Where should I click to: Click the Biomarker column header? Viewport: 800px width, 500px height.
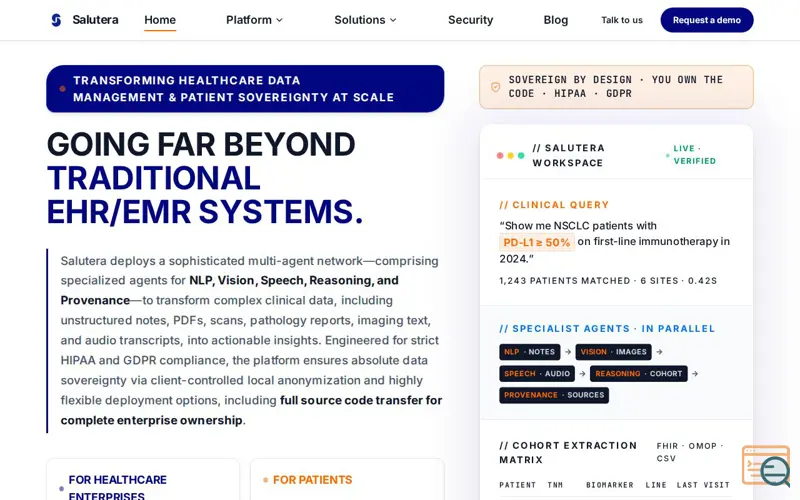point(610,485)
